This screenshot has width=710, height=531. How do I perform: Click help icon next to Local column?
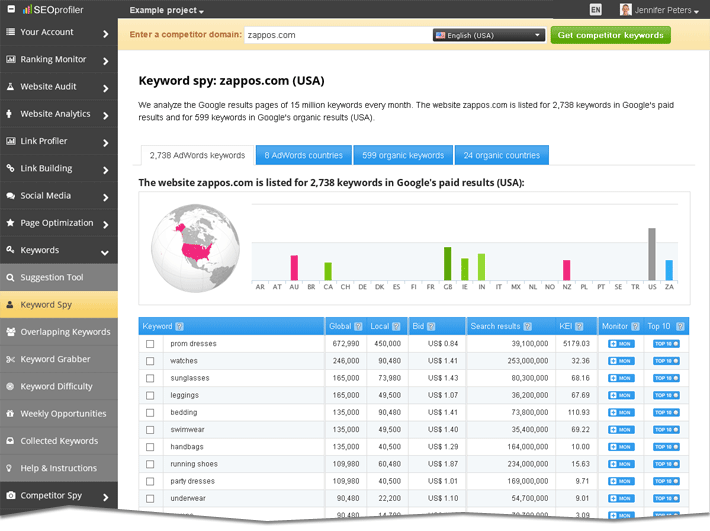point(396,326)
